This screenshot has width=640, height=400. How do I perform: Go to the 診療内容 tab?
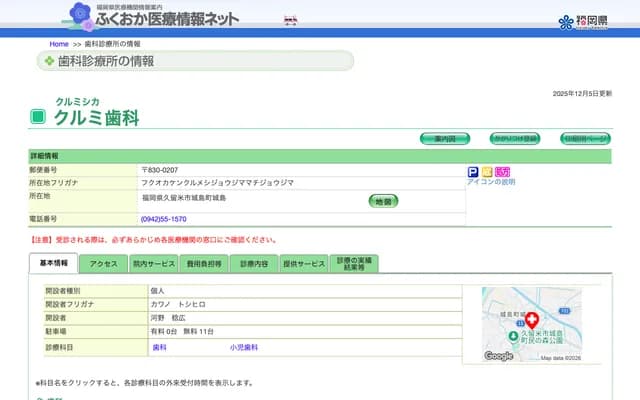pos(254,264)
